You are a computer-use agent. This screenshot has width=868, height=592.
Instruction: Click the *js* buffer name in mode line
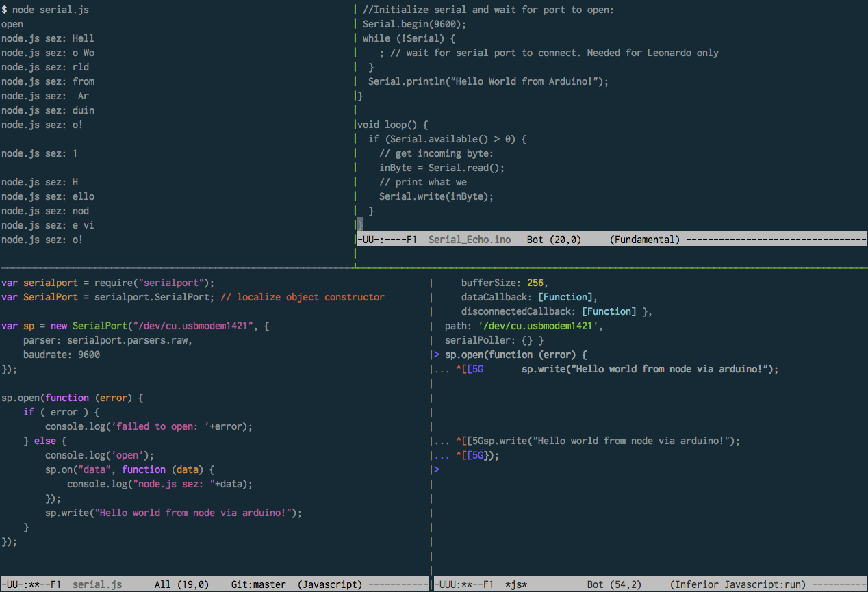(x=515, y=584)
